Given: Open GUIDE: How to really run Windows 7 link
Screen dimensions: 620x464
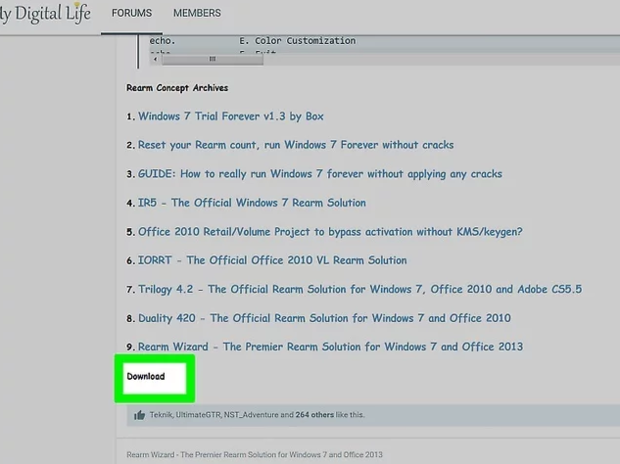Looking at the screenshot, I should [320, 174].
